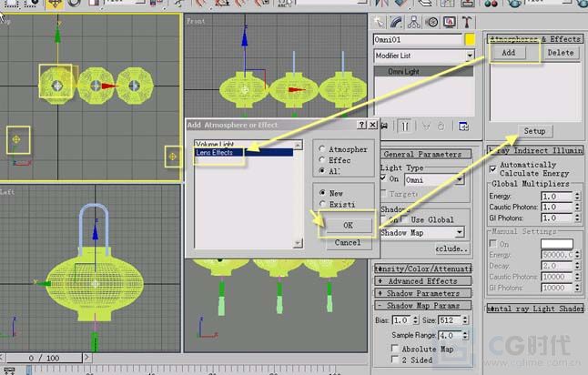Select Volume Light in the list
Viewport: 588px width, 375px height.
click(244, 145)
